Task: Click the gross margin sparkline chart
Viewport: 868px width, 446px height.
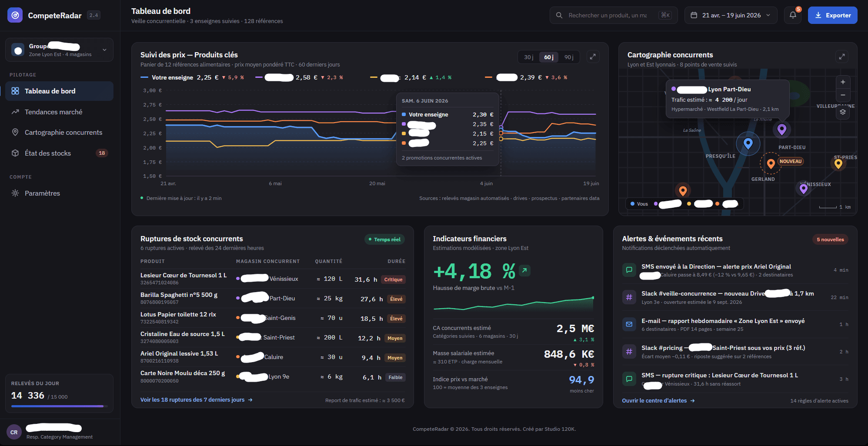Action: point(514,303)
